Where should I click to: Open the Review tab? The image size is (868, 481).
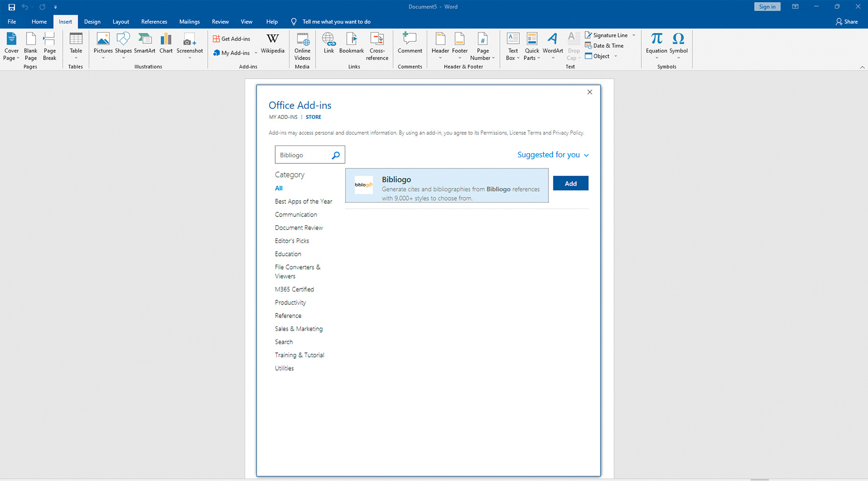(x=220, y=21)
